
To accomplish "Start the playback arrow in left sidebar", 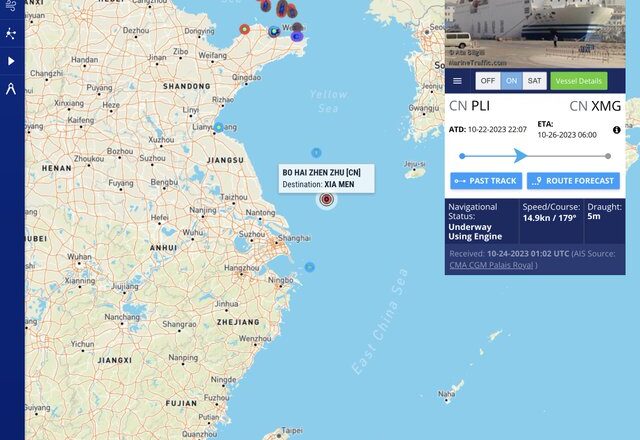I will 11,61.
